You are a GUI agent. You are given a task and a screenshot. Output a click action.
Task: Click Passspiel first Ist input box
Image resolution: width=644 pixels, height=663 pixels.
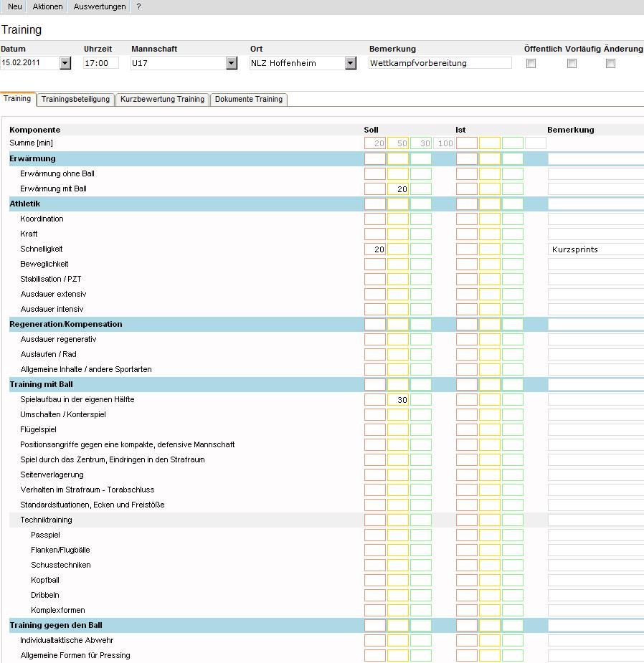(x=467, y=535)
